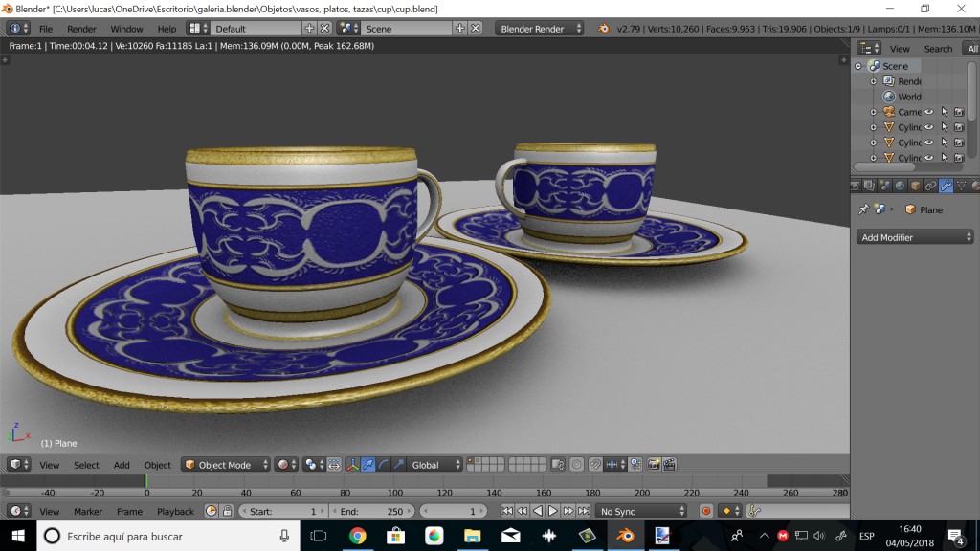The width and height of the screenshot is (980, 551).
Task: Disable selectability arrow for first Cylinder
Action: tap(945, 127)
